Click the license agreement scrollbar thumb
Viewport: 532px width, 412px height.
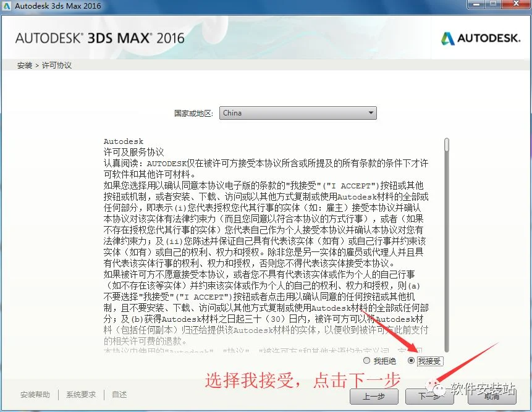(447, 145)
